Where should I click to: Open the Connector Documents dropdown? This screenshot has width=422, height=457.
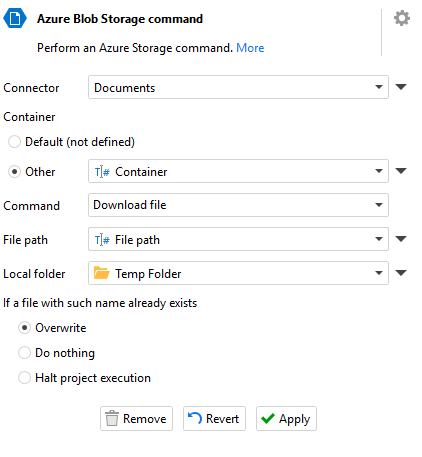click(x=238, y=87)
